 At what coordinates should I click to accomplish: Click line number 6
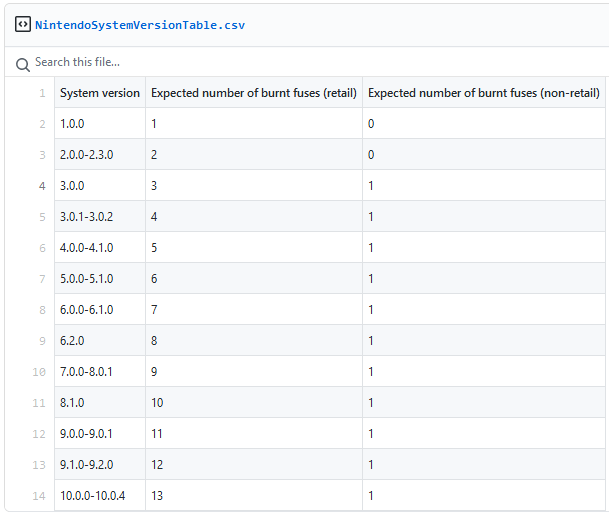[x=42, y=248]
